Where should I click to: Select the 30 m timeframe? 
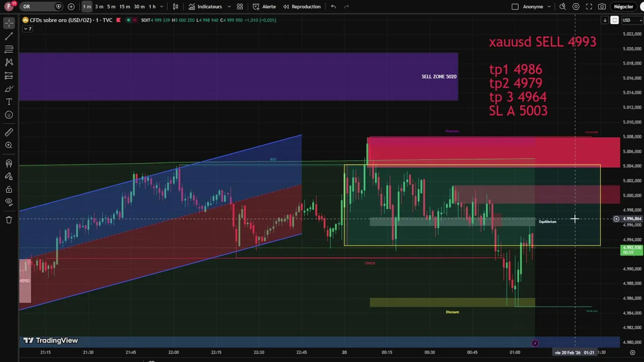(x=139, y=7)
